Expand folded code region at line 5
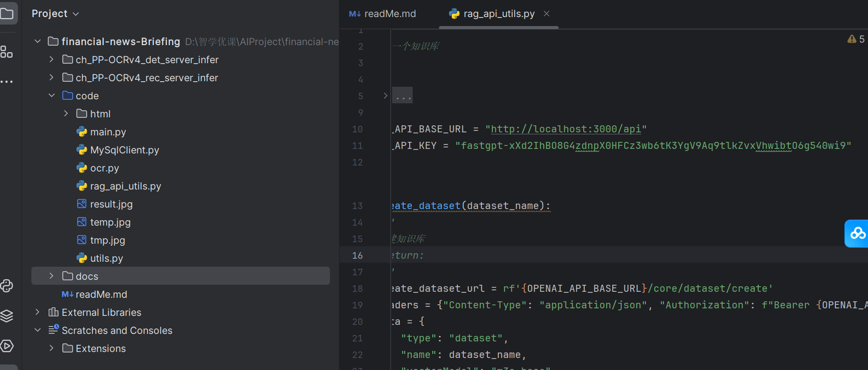The width and height of the screenshot is (868, 370). pos(385,96)
